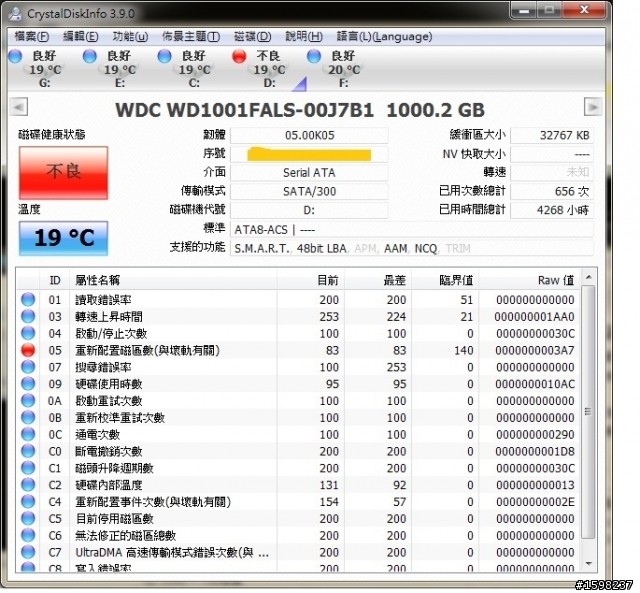Go to previous disk with left arrow
This screenshot has width=640, height=593.
(18, 107)
